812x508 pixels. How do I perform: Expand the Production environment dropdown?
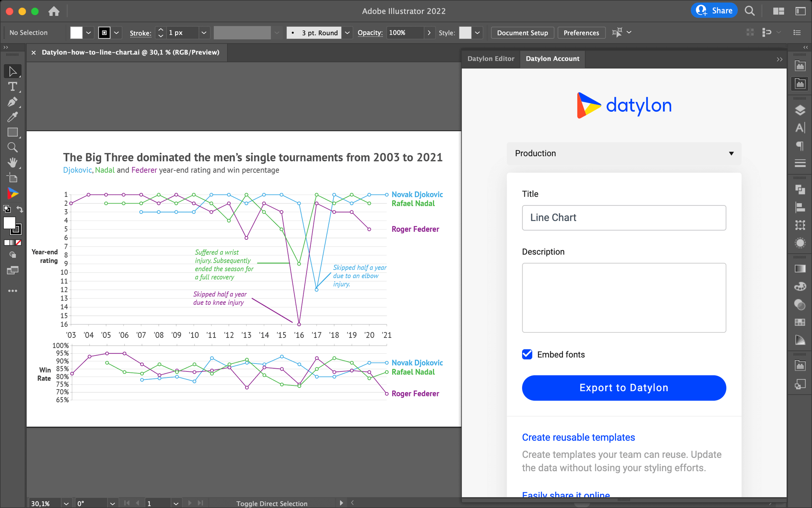pos(731,153)
